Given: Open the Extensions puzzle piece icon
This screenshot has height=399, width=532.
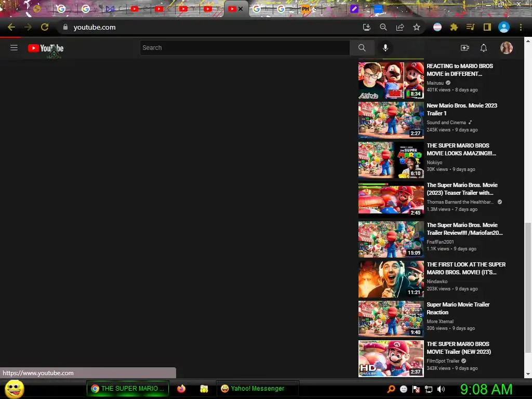Looking at the screenshot, I should click(x=454, y=27).
